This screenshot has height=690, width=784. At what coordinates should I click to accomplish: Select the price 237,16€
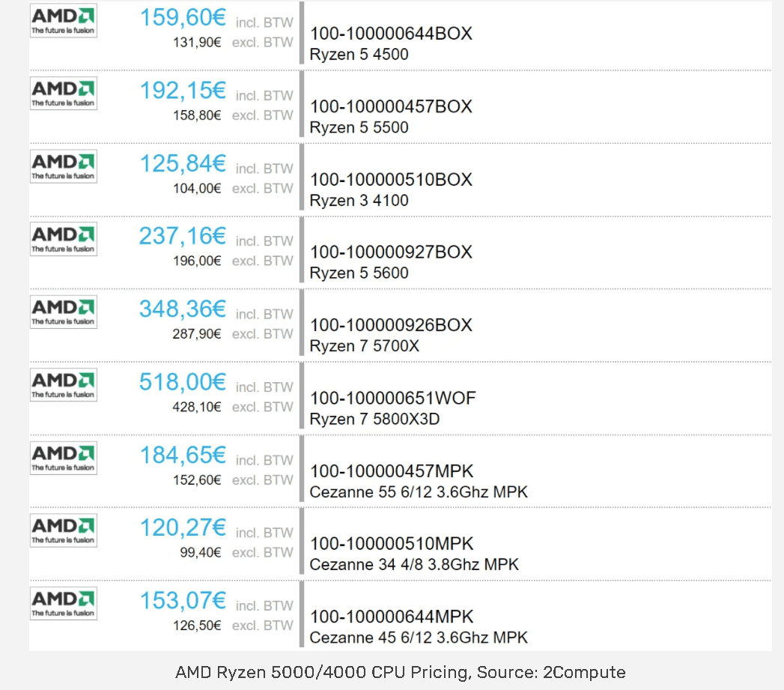[183, 236]
